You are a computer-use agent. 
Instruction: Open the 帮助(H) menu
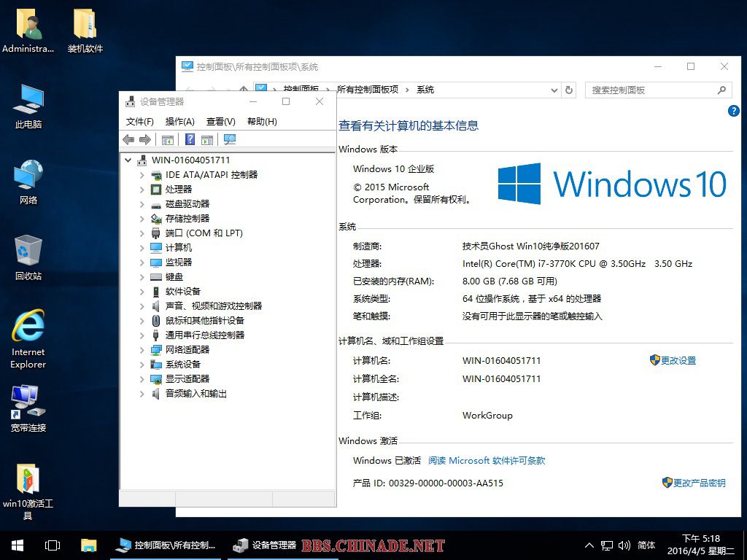tap(262, 122)
